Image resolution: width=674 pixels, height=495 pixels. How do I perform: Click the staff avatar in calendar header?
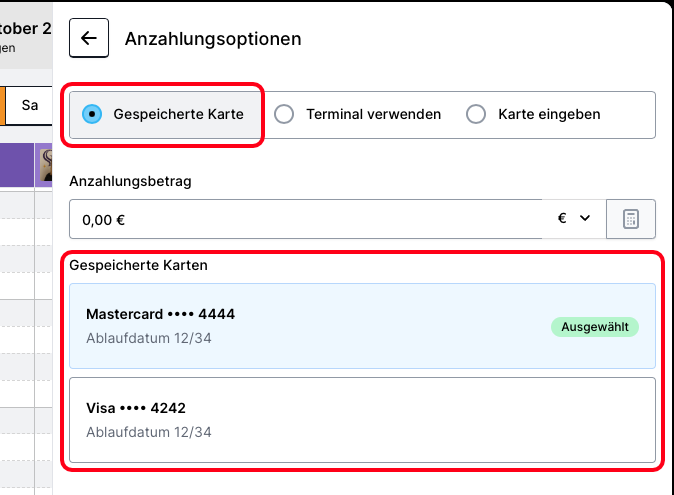(x=45, y=165)
